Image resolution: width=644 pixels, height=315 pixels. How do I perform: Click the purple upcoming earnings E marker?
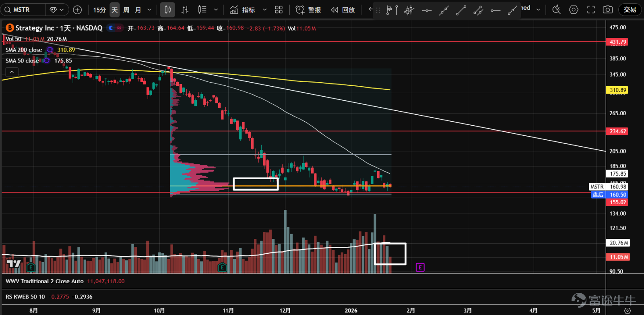pos(420,267)
